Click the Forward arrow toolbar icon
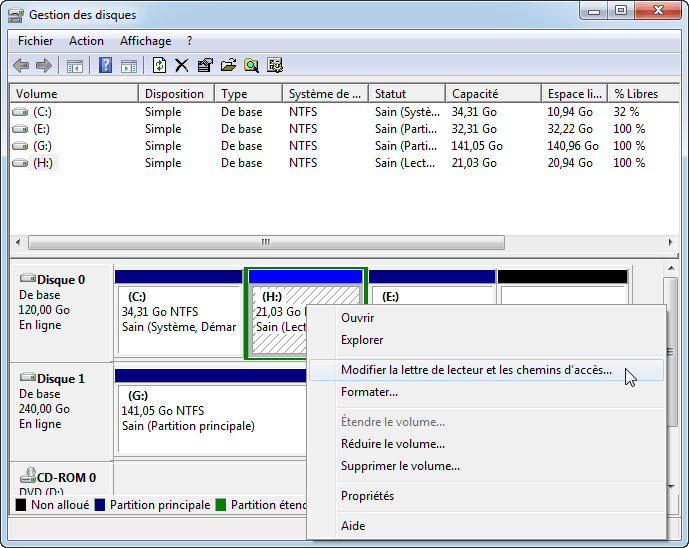 (44, 66)
